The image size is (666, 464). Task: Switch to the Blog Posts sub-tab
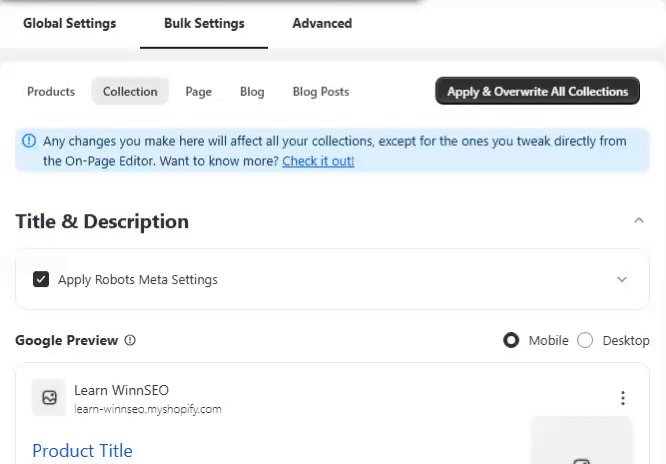tap(321, 92)
